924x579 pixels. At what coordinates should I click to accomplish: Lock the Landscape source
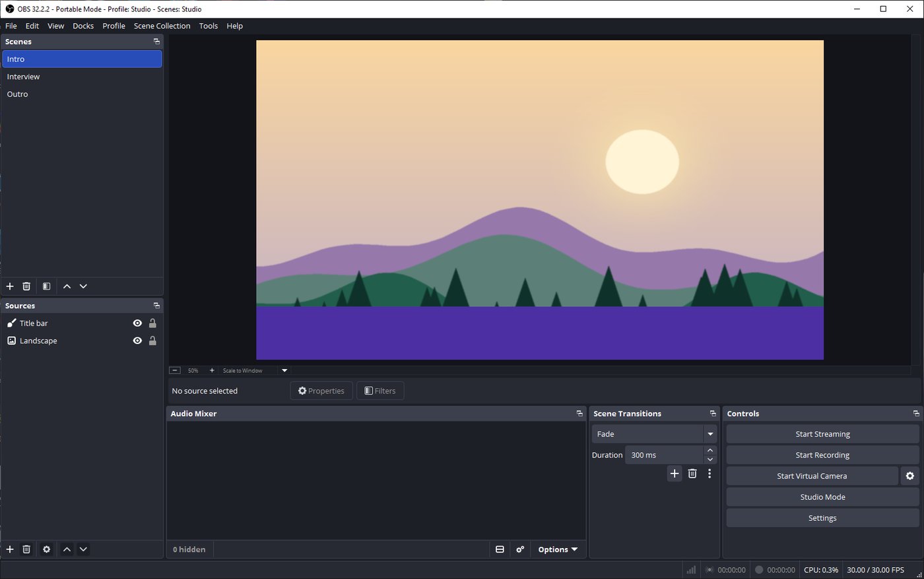pyautogui.click(x=152, y=341)
